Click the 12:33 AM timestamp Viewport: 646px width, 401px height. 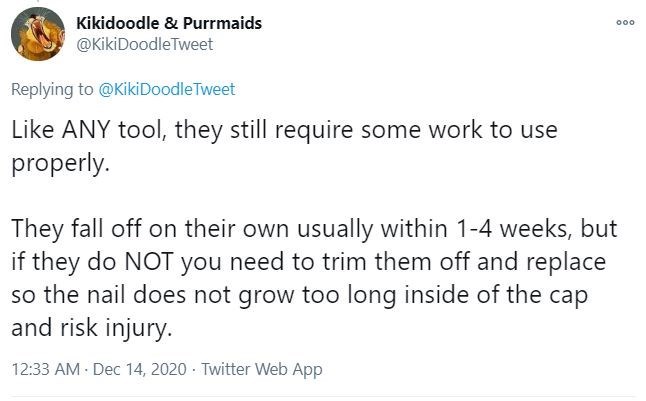point(46,369)
